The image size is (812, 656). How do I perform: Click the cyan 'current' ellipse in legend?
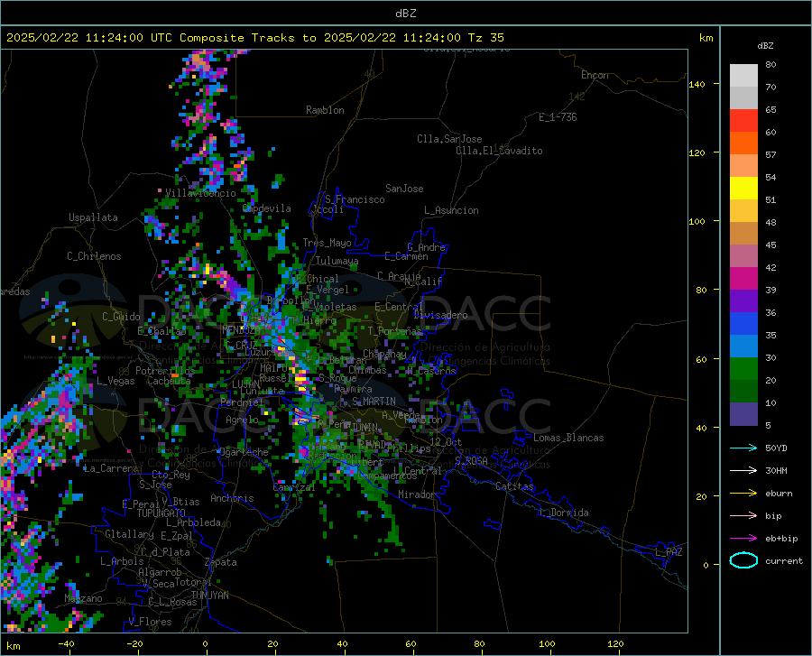743,560
